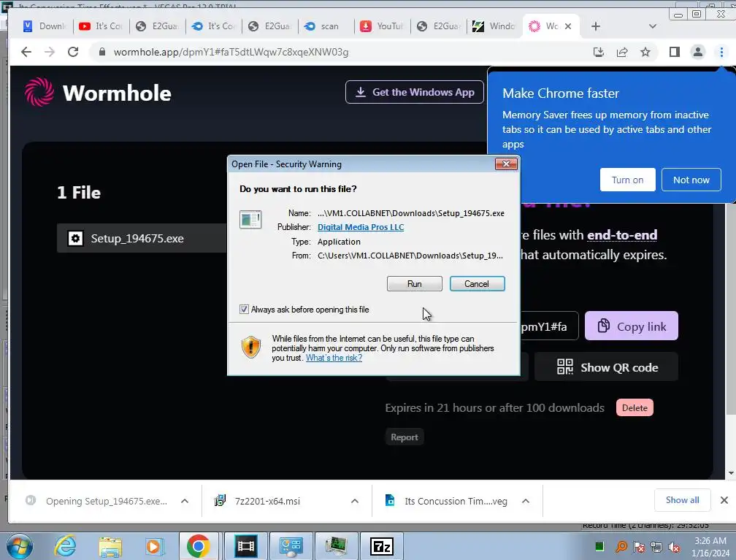Click Show all downloads
This screenshot has height=560, width=736.
tap(682, 500)
